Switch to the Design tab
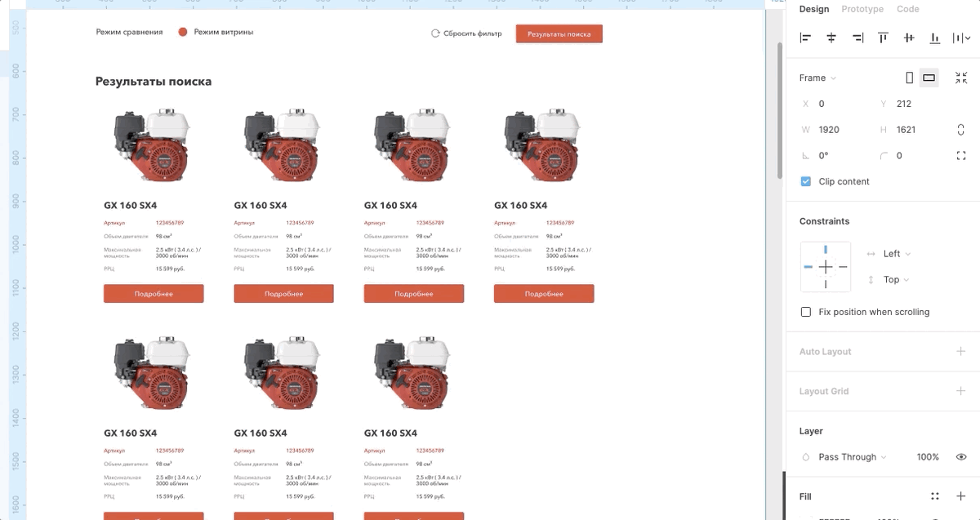 814,9
